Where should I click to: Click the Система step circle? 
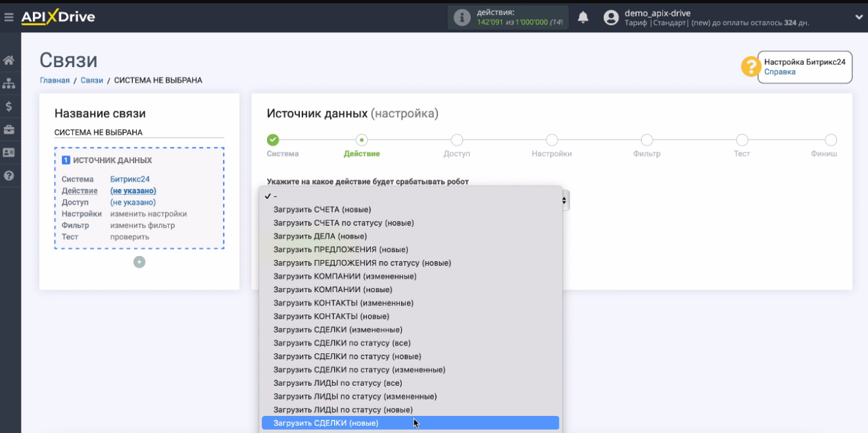[273, 140]
